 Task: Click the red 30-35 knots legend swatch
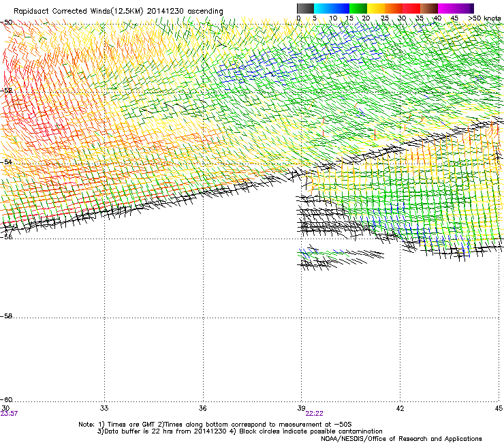pos(411,8)
